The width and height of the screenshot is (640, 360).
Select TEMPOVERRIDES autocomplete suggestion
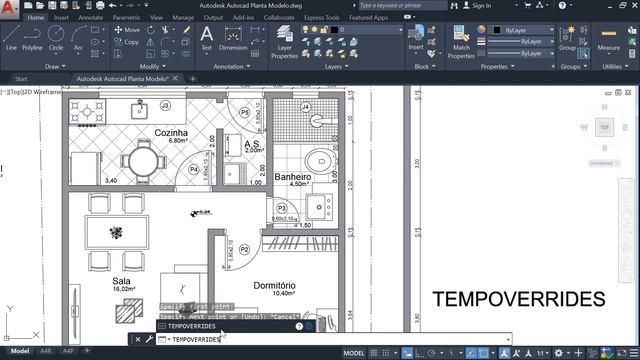point(236,326)
